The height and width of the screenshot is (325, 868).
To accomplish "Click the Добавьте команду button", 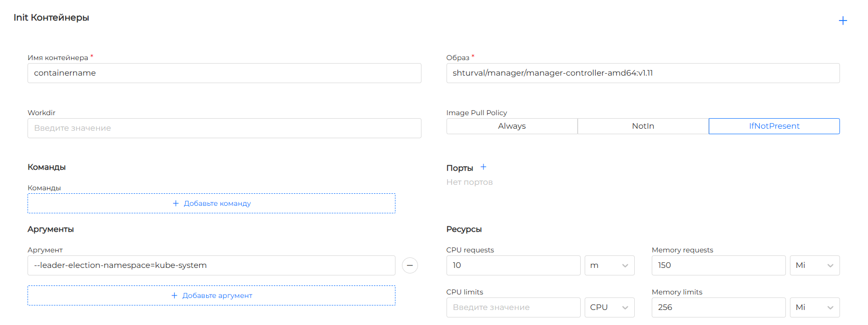I will click(x=211, y=203).
